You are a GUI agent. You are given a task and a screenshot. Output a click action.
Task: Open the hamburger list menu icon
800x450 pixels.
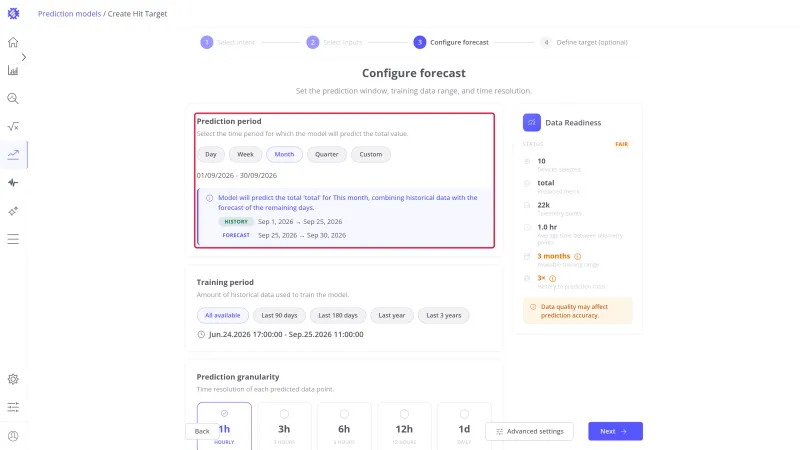pyautogui.click(x=13, y=239)
